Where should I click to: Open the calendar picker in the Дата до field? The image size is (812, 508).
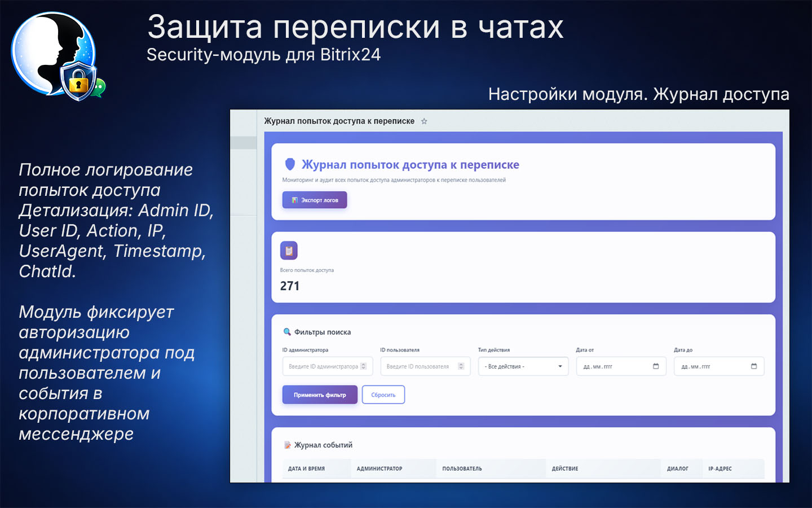pos(754,366)
